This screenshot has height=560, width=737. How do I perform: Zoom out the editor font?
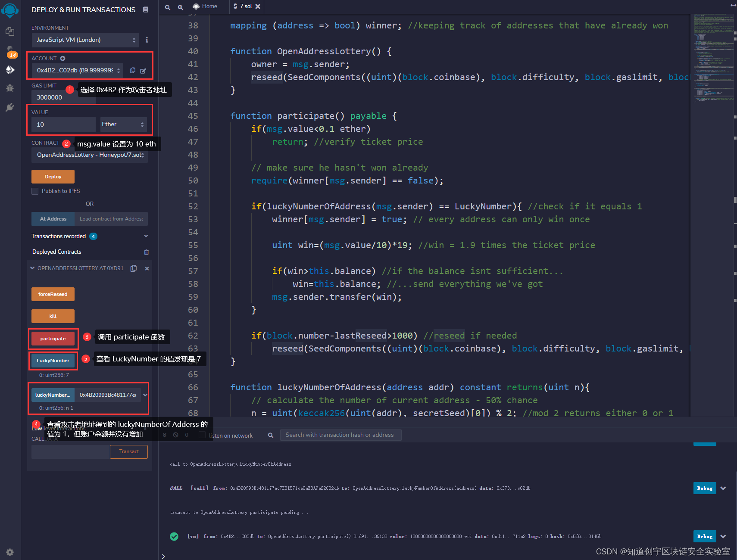[168, 7]
